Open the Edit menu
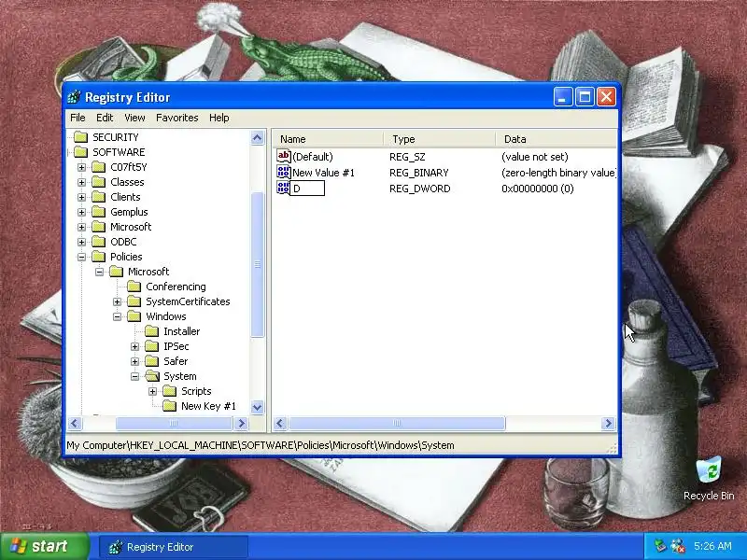 (105, 118)
